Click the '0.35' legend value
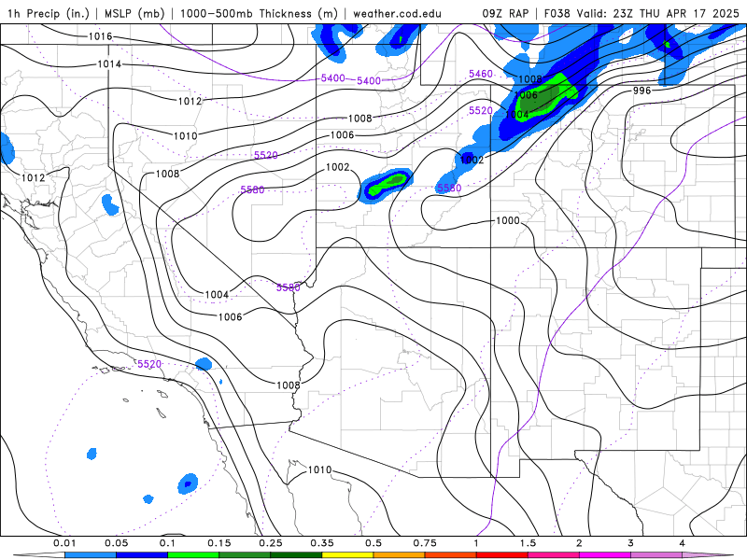The image size is (747, 560). pos(322,543)
